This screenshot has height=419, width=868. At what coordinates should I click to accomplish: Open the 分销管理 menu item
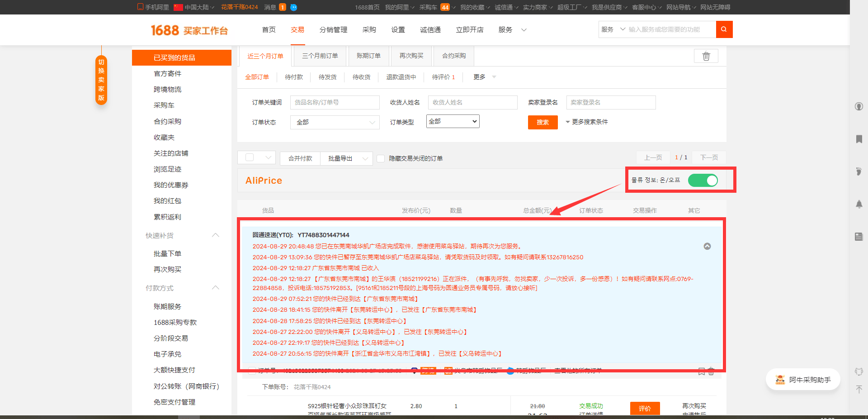pyautogui.click(x=333, y=30)
